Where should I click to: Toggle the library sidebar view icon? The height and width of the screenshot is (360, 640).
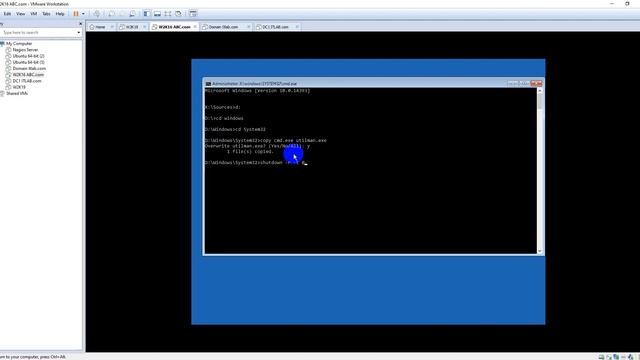coord(147,13)
